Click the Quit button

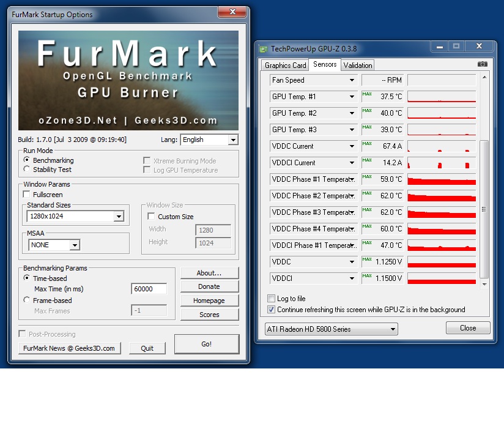pyautogui.click(x=147, y=348)
